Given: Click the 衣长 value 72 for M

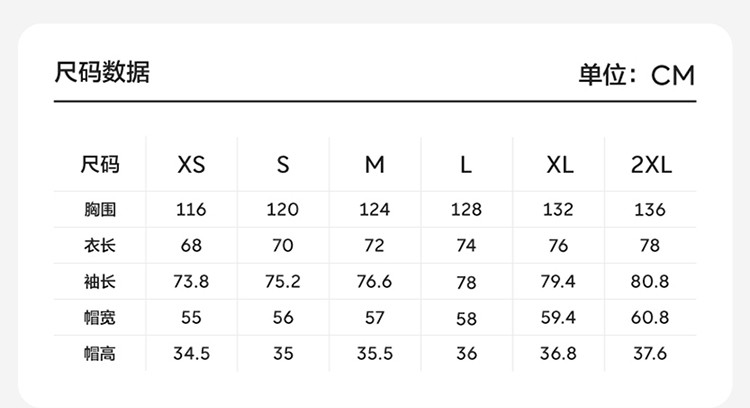Looking at the screenshot, I should [x=374, y=246].
